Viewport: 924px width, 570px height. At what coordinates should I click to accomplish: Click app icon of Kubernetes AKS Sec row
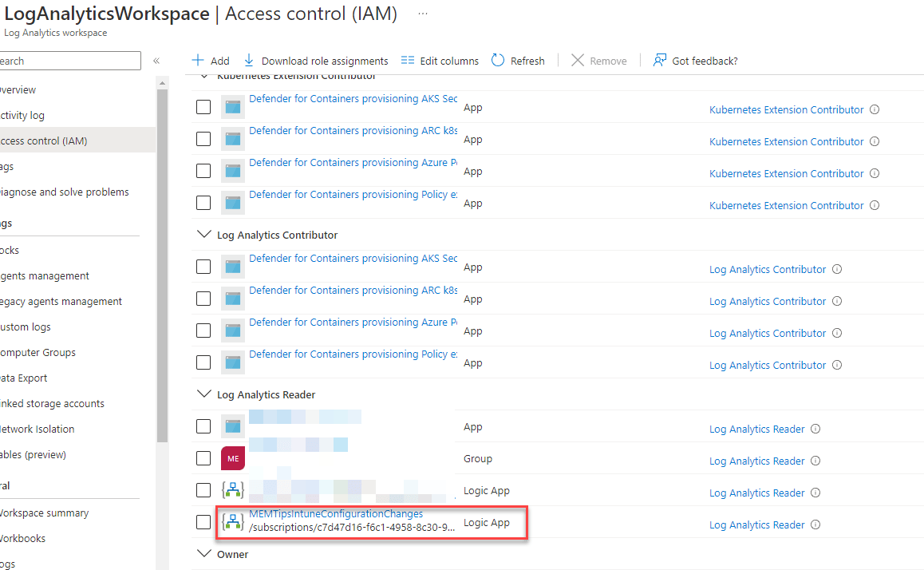(x=233, y=107)
